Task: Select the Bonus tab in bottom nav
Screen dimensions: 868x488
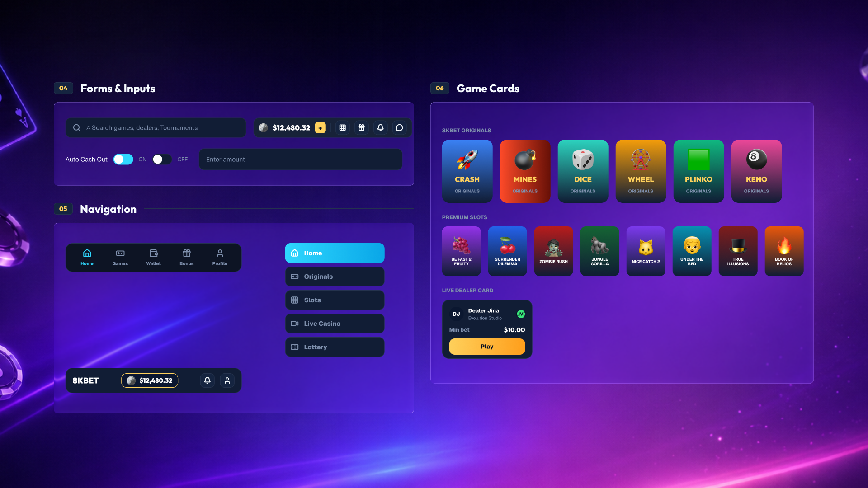Action: 187,257
